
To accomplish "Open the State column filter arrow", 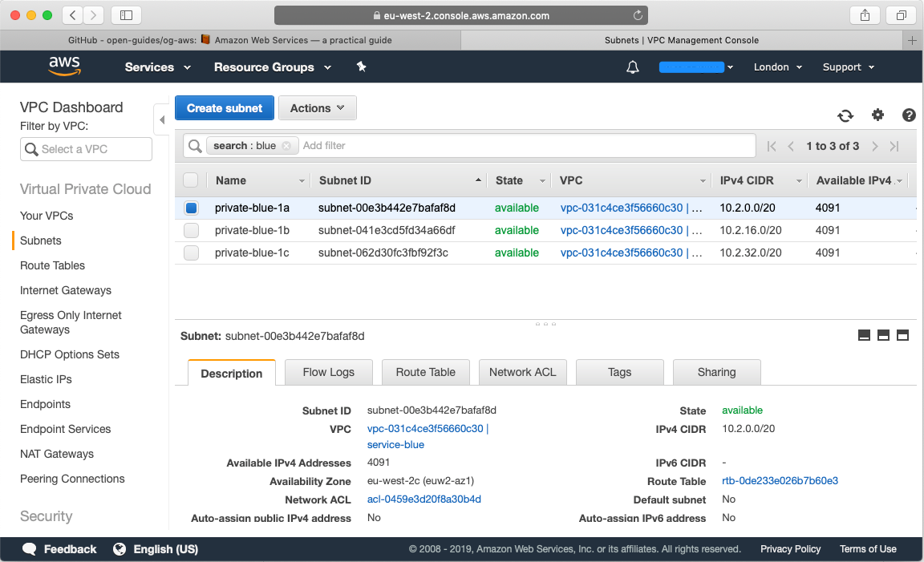I will [x=542, y=181].
